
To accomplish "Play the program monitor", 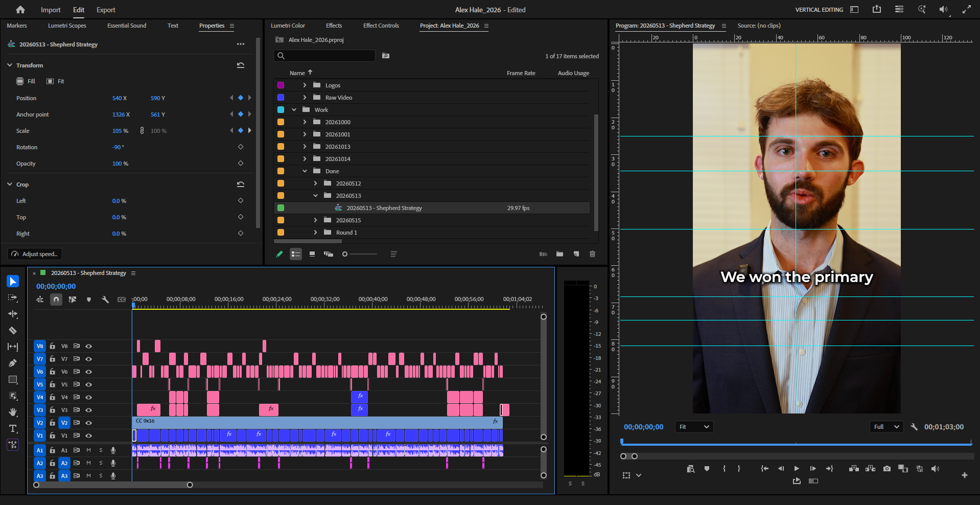I will pos(796,469).
